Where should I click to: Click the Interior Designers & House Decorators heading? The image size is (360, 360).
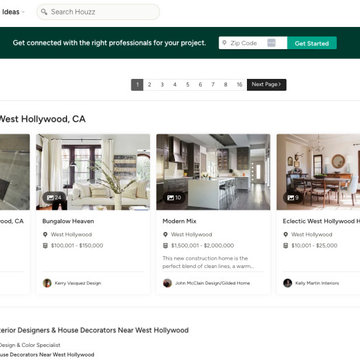[x=94, y=330]
